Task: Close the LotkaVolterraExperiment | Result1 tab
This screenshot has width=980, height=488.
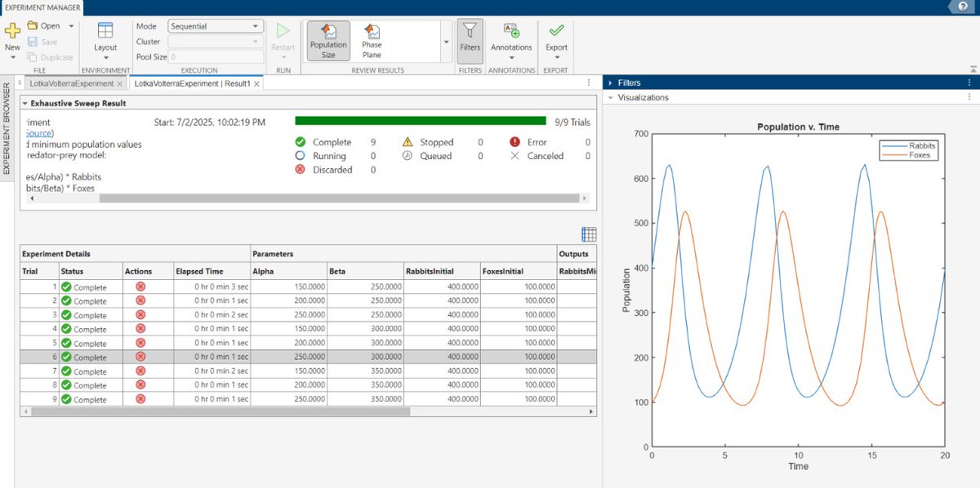Action: click(256, 83)
